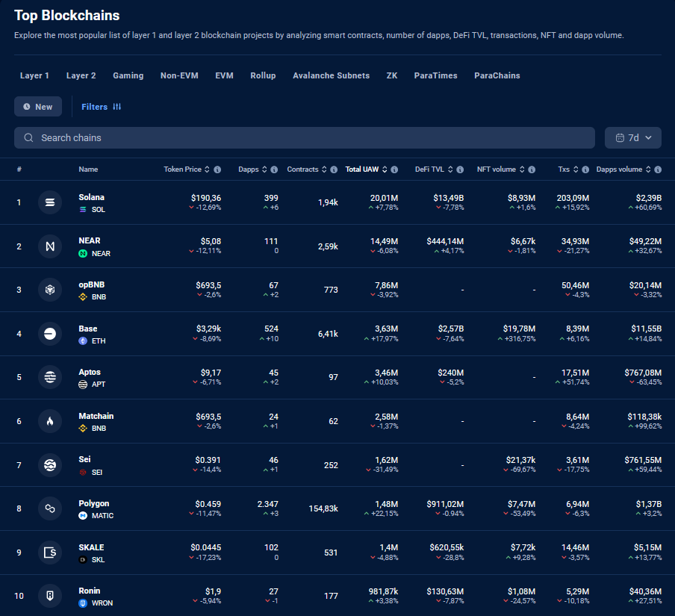Click Polygon contracts 154,83k value
675x616 pixels.
[323, 508]
